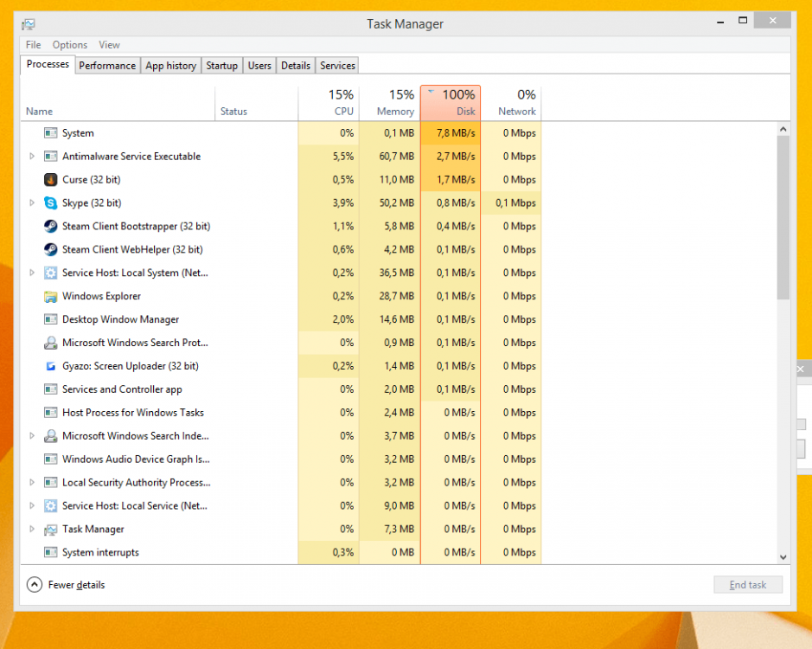The image size is (812, 649).
Task: Sort by the Disk column header
Action: pyautogui.click(x=451, y=103)
